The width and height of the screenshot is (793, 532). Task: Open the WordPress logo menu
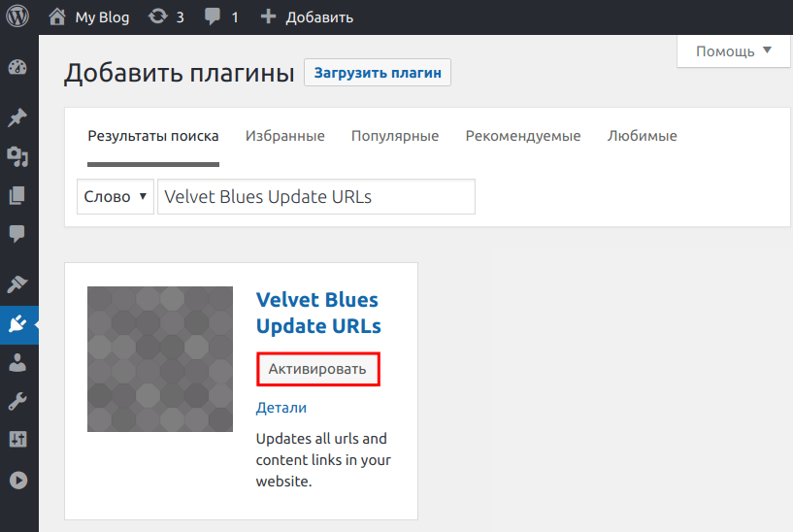coord(18,17)
